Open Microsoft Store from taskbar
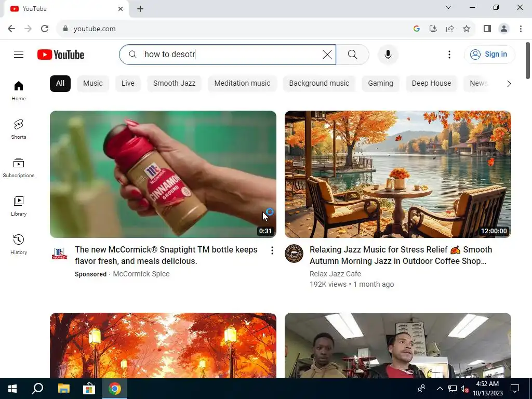 pos(89,389)
